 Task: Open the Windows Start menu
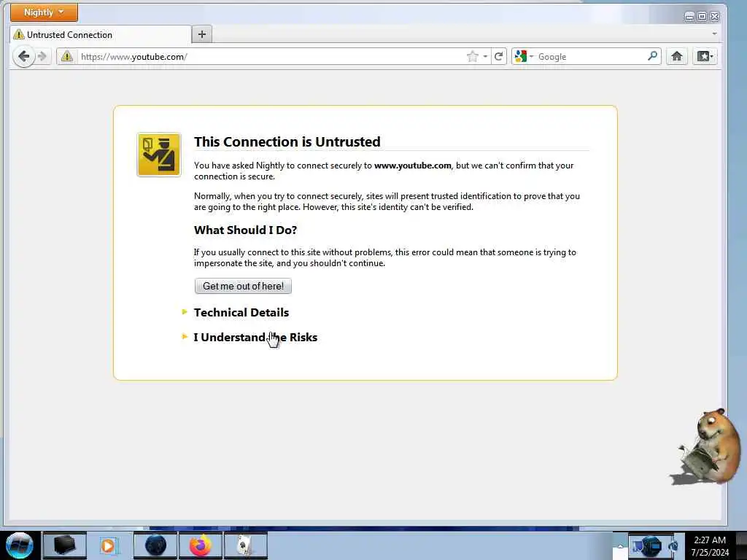click(x=20, y=545)
